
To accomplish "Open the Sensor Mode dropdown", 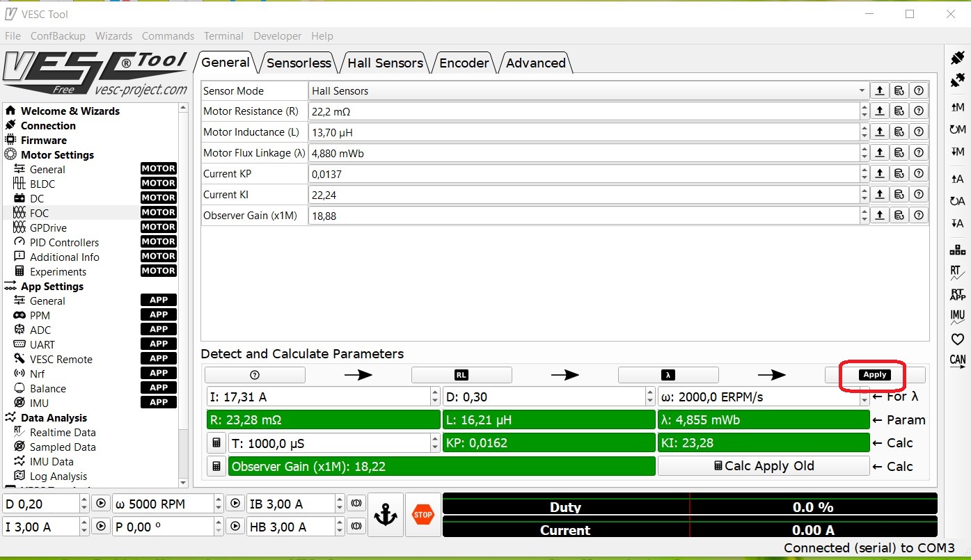I will 863,90.
